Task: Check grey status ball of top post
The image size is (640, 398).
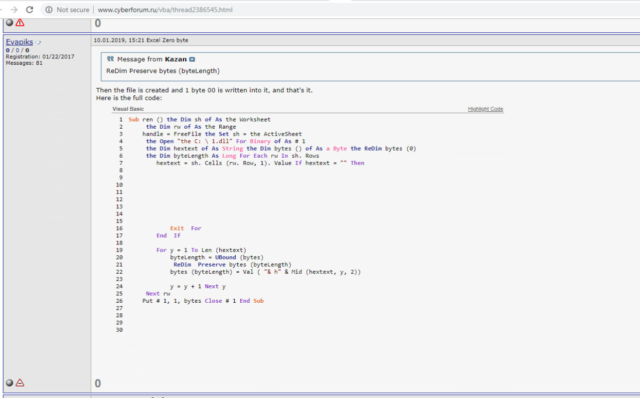Action: point(9,22)
